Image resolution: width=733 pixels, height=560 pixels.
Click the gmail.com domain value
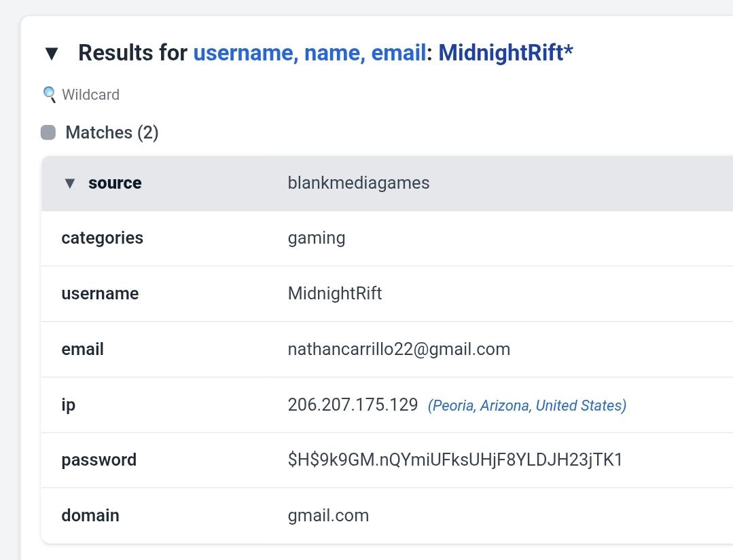click(x=328, y=516)
